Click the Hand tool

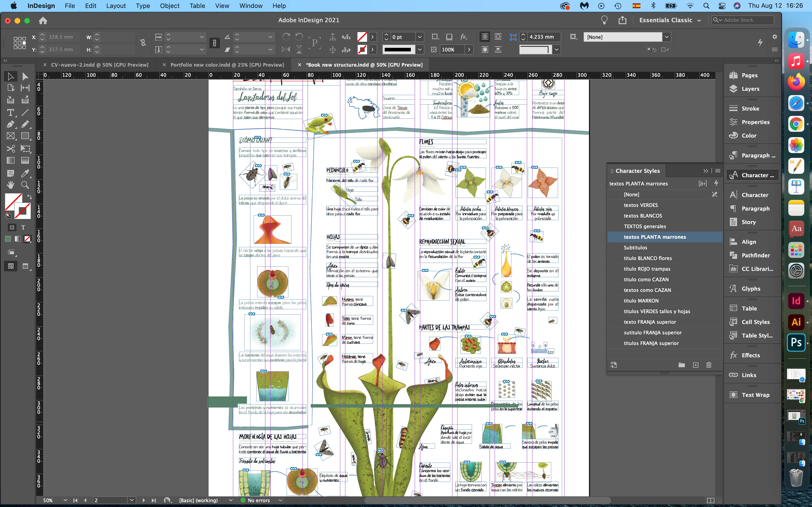10,185
